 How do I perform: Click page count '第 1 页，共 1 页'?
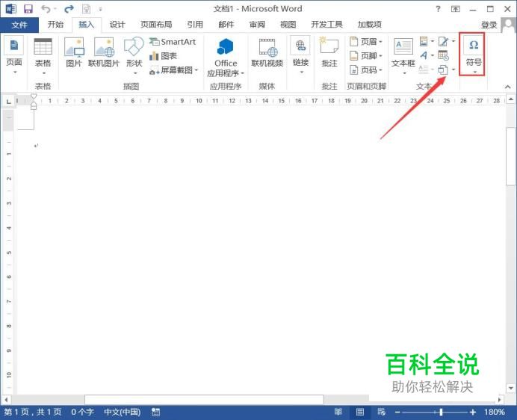click(x=33, y=412)
